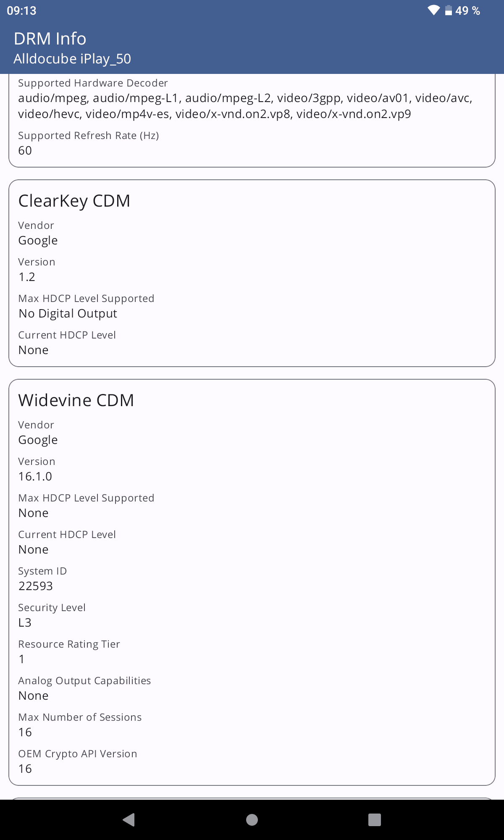The height and width of the screenshot is (840, 504).
Task: Select the ClearKey CDM card heading
Action: click(74, 201)
